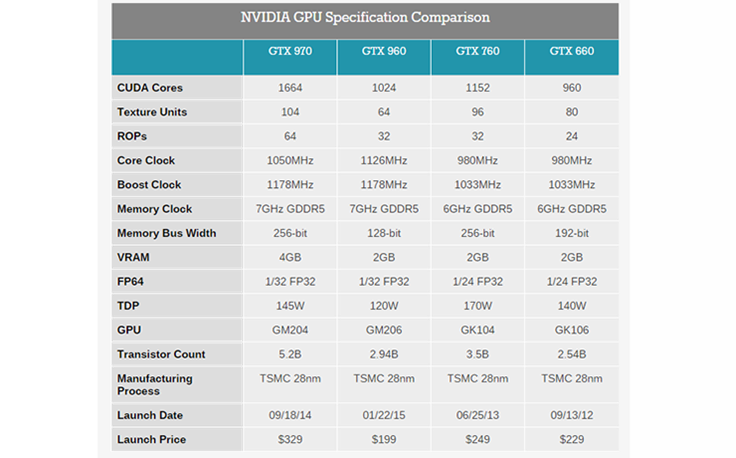The image size is (736, 458).
Task: Select the $229 launch price
Action: 572,440
